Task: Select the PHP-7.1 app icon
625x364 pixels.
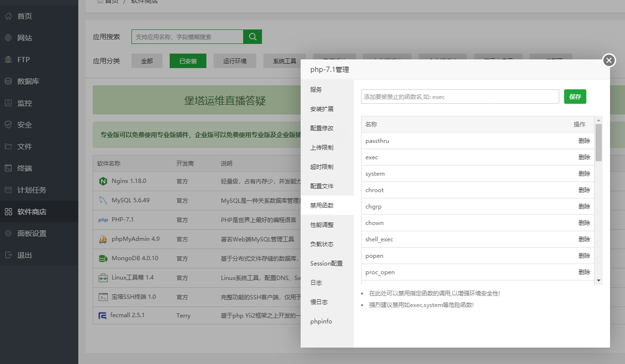Action: tap(102, 219)
